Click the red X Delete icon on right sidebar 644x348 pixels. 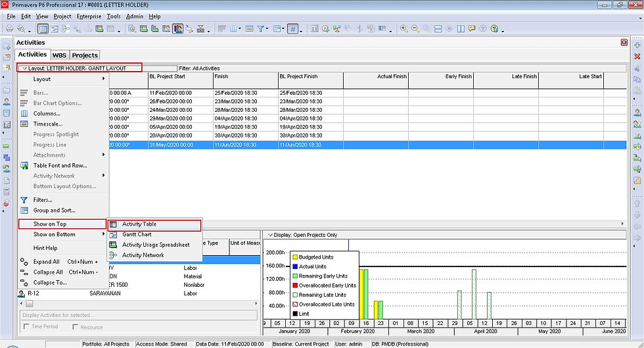point(637,57)
